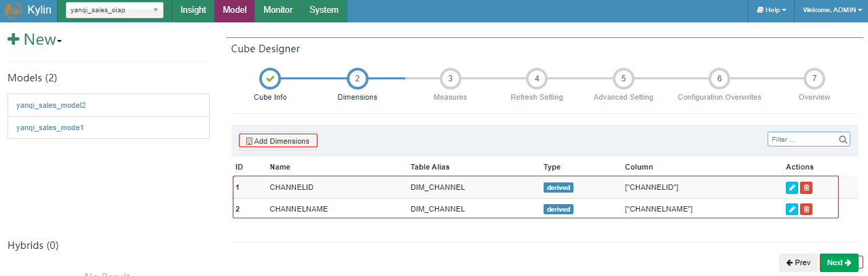Edit the CHANNELNAME dimension

click(x=792, y=209)
